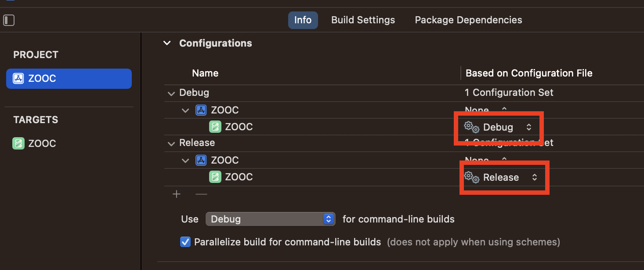Collapse the Configurations section
The image size is (644, 270).
[x=167, y=43]
